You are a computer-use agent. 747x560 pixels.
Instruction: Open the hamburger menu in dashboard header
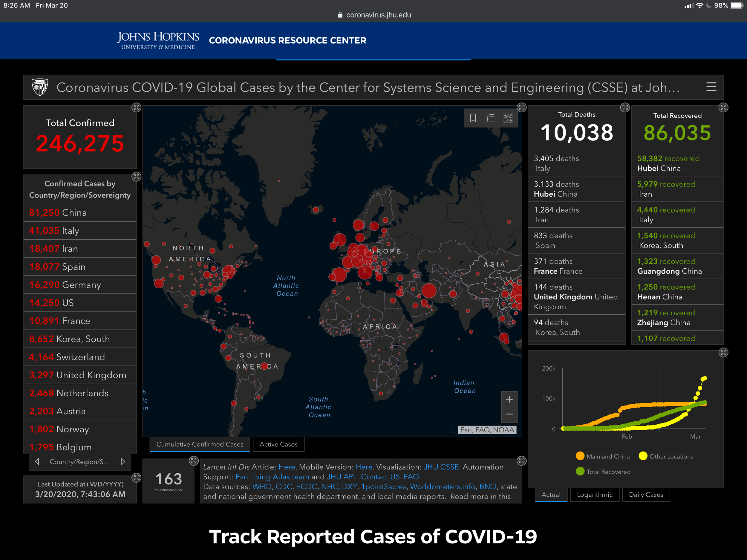click(x=711, y=87)
